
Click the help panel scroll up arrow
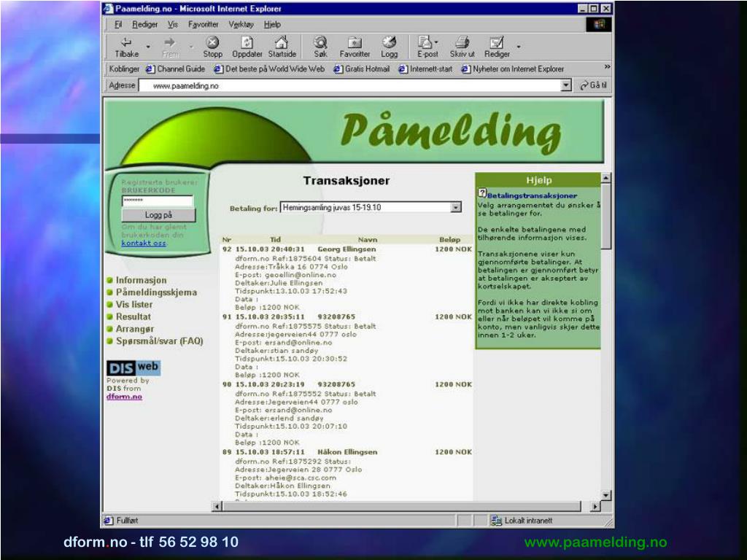pos(605,178)
